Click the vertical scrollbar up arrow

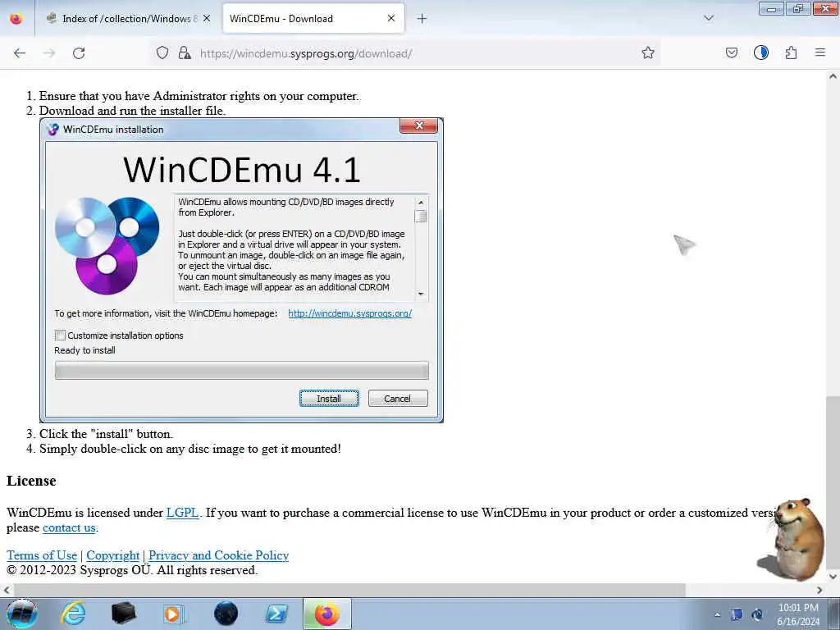833,76
